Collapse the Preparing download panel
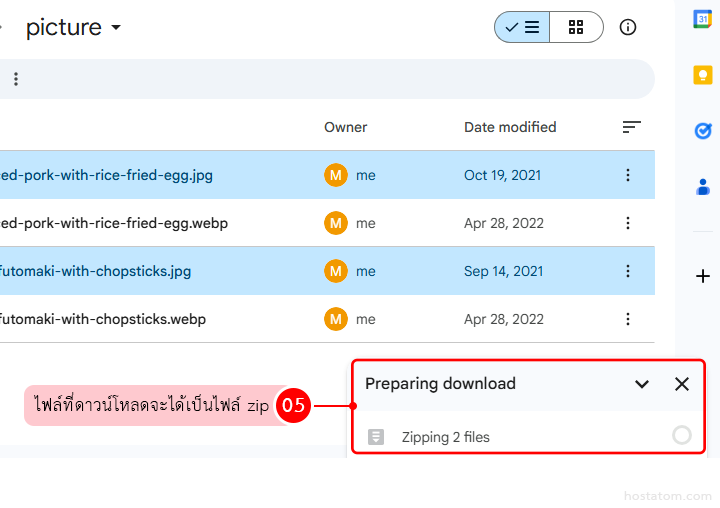The height and width of the screenshot is (508, 720). pyautogui.click(x=642, y=384)
